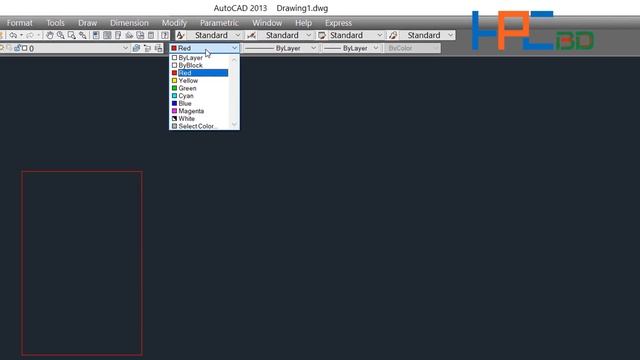Open the Modify menu
This screenshot has width=640, height=360.
pos(174,23)
